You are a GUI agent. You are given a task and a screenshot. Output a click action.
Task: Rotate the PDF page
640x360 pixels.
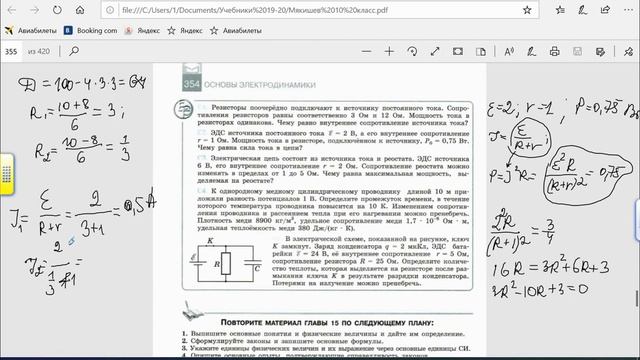coord(412,51)
